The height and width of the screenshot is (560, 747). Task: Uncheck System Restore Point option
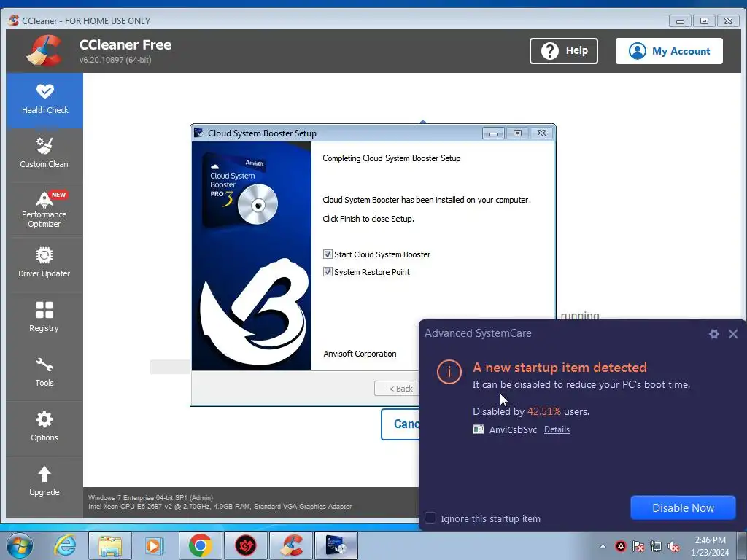[328, 272]
